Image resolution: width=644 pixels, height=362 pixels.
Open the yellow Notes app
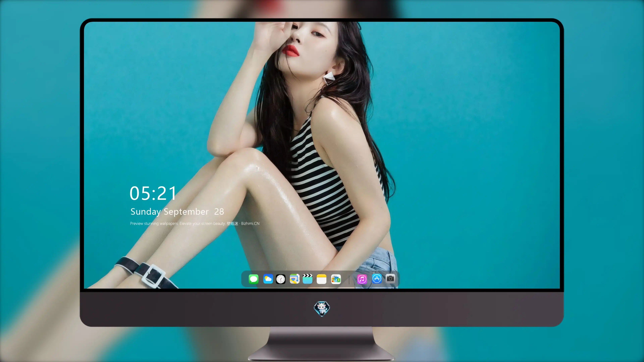click(x=321, y=279)
